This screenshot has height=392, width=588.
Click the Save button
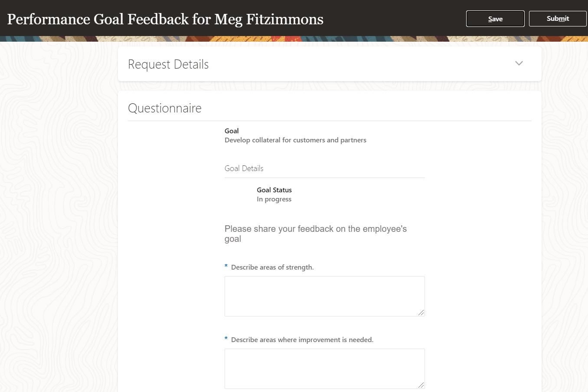[495, 19]
